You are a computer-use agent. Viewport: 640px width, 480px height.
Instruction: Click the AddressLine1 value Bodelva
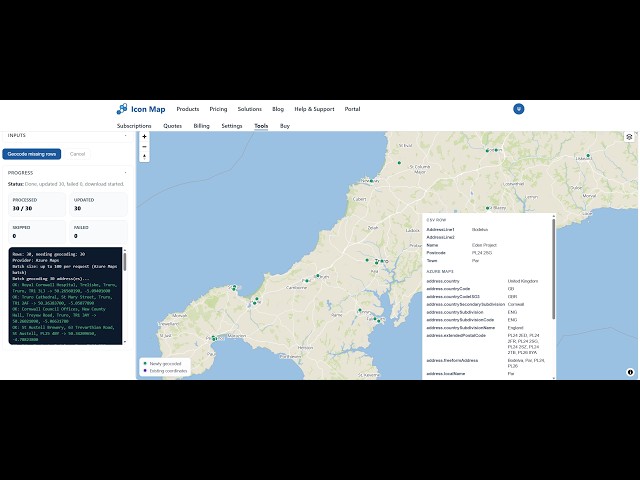480,230
